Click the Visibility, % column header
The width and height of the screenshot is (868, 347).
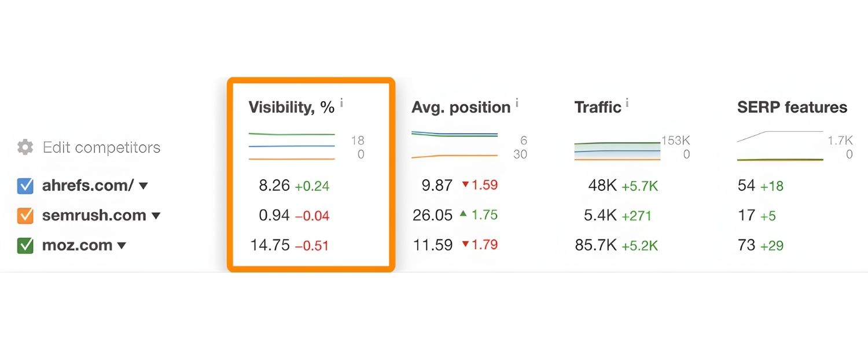(x=291, y=108)
